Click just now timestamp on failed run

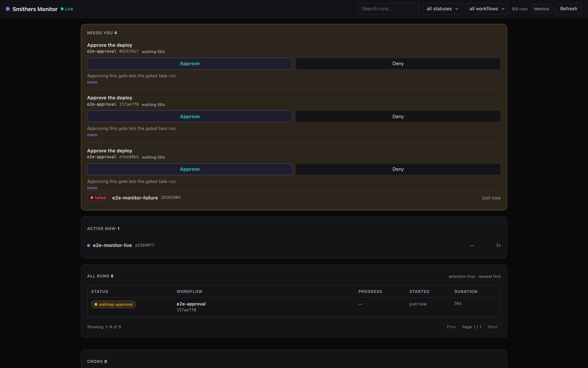pos(491,198)
